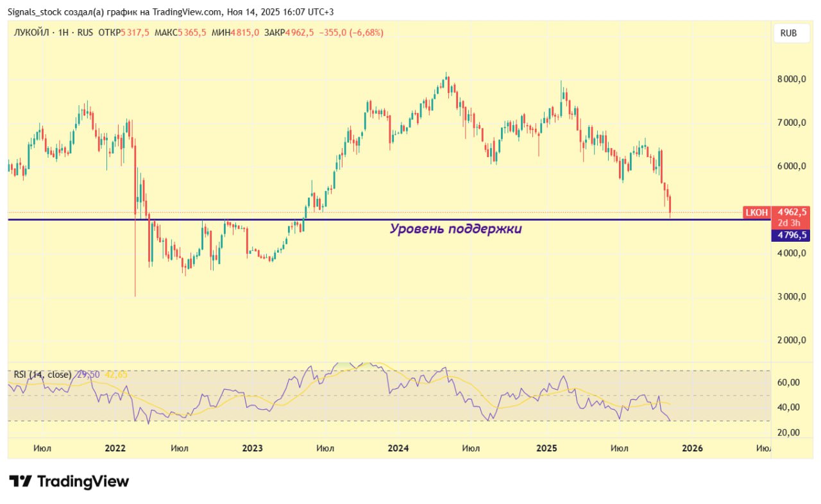The height and width of the screenshot is (504, 821).
Task: Select the 'Уровень поддержки' text annotation
Action: click(x=455, y=229)
